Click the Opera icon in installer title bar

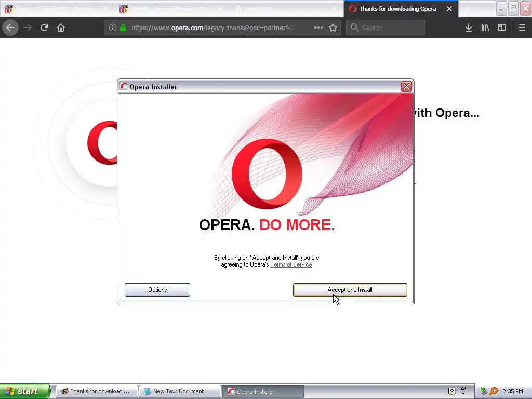tap(124, 87)
